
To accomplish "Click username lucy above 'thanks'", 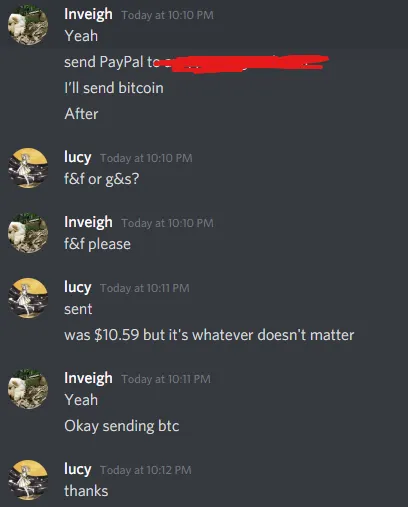I will 78,469.
